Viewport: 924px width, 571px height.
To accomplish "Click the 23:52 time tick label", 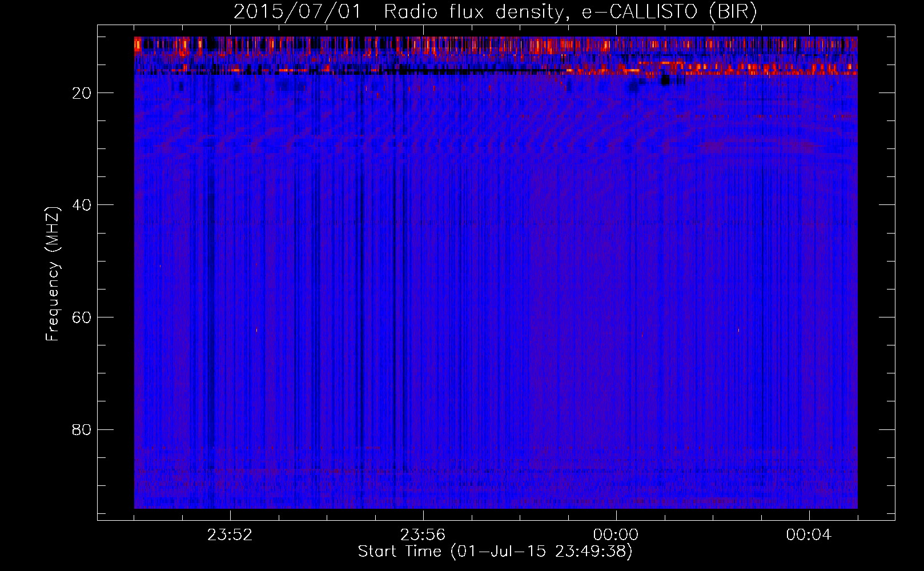I will click(x=230, y=534).
